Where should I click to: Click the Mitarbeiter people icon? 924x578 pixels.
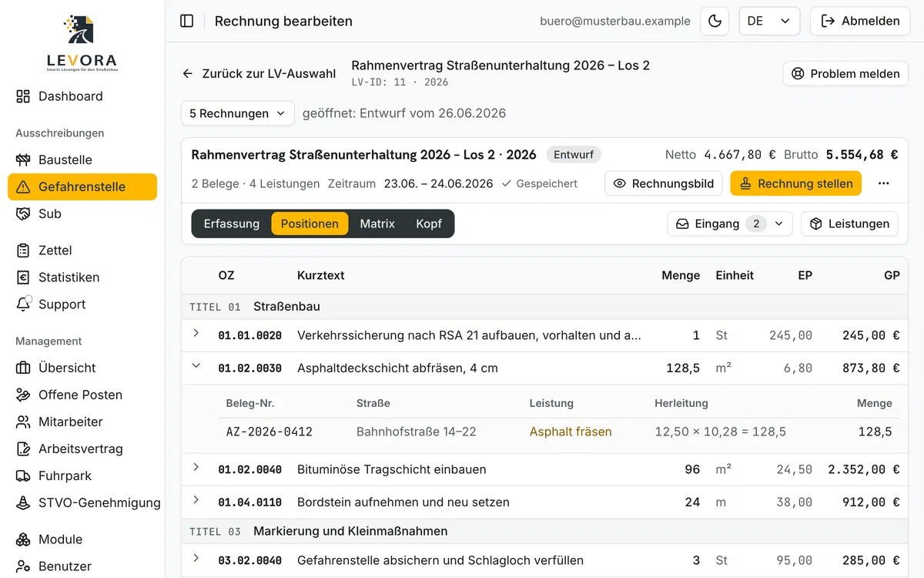click(x=23, y=422)
